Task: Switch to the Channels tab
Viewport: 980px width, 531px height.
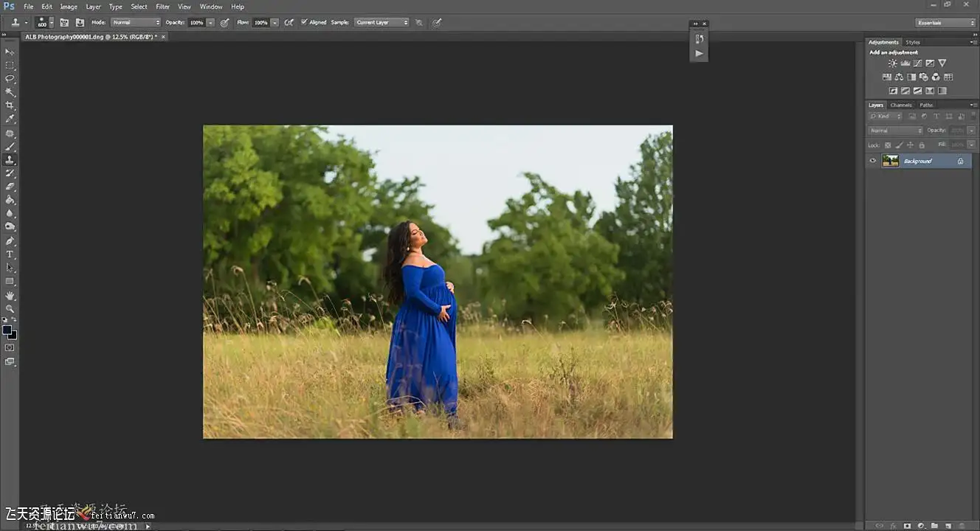Action: [x=901, y=105]
